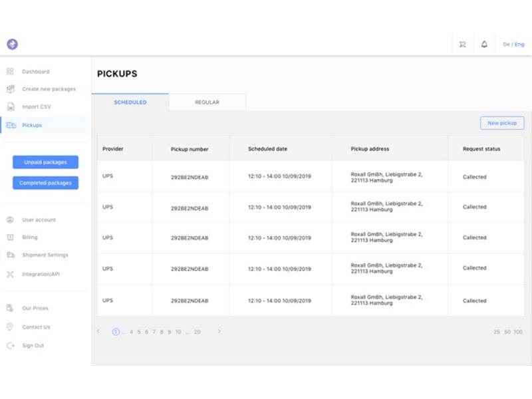Click the Contact Us location pin icon
Image resolution: width=532 pixels, height=399 pixels.
pyautogui.click(x=10, y=327)
